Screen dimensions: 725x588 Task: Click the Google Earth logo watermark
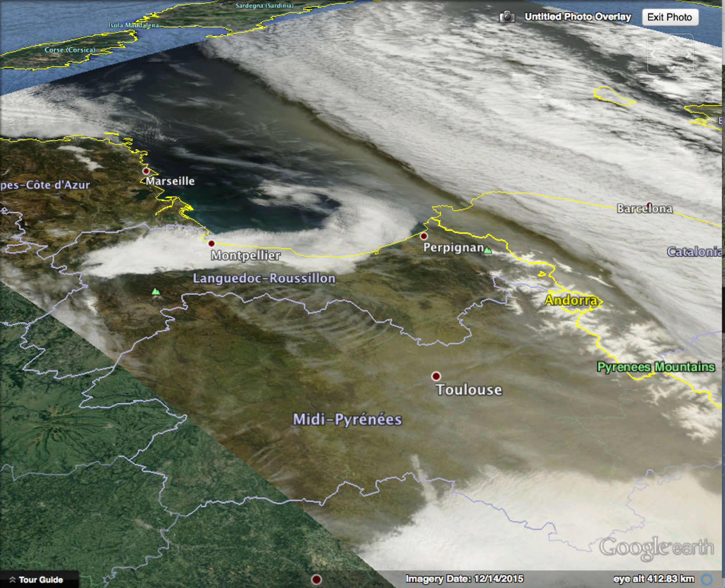[x=658, y=547]
